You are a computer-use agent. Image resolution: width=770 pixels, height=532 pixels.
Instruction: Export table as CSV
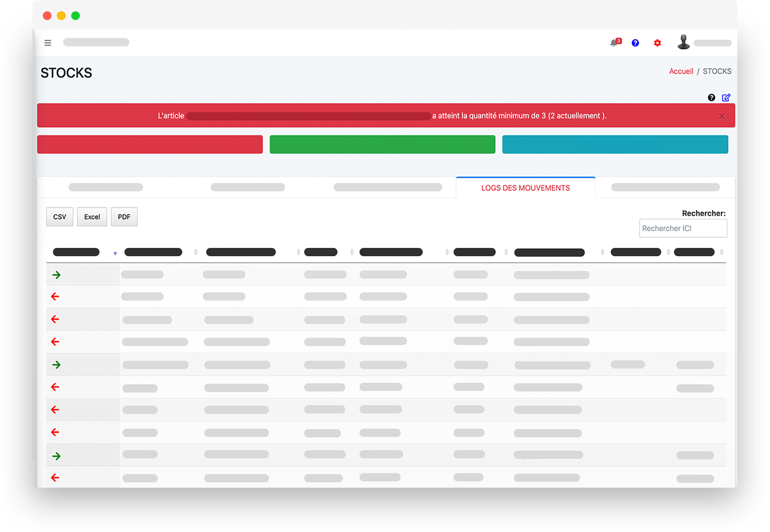tap(60, 217)
